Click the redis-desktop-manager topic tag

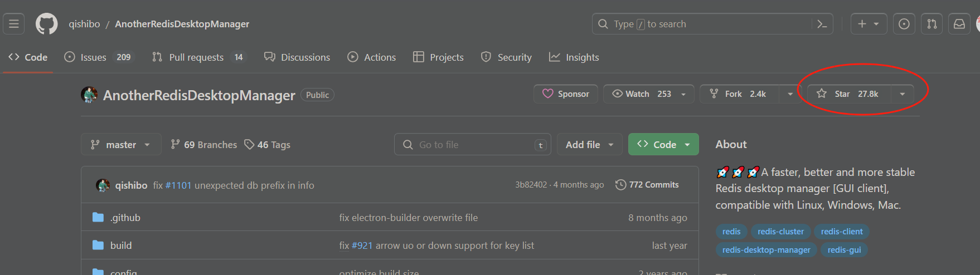click(x=766, y=250)
